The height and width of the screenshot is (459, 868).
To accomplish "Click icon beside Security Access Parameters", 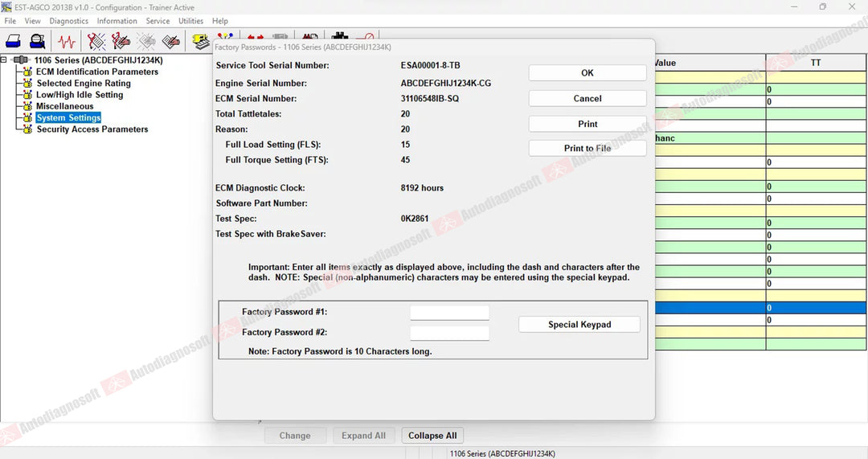I will (27, 129).
